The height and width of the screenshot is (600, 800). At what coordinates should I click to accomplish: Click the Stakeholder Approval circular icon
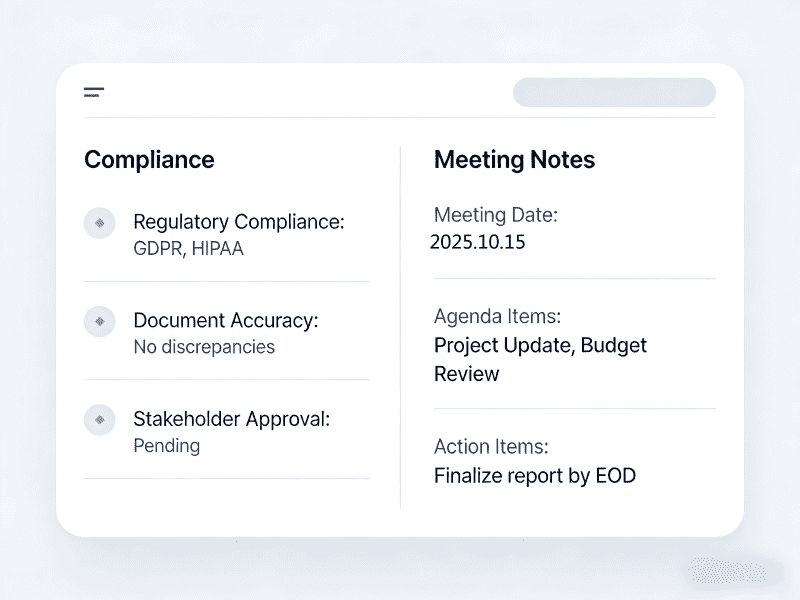100,420
